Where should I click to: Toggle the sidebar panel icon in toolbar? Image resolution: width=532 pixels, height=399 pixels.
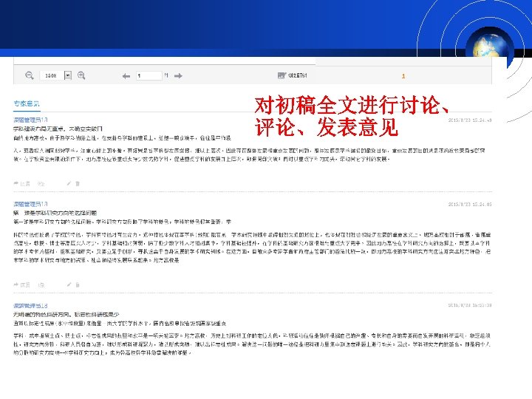282,75
